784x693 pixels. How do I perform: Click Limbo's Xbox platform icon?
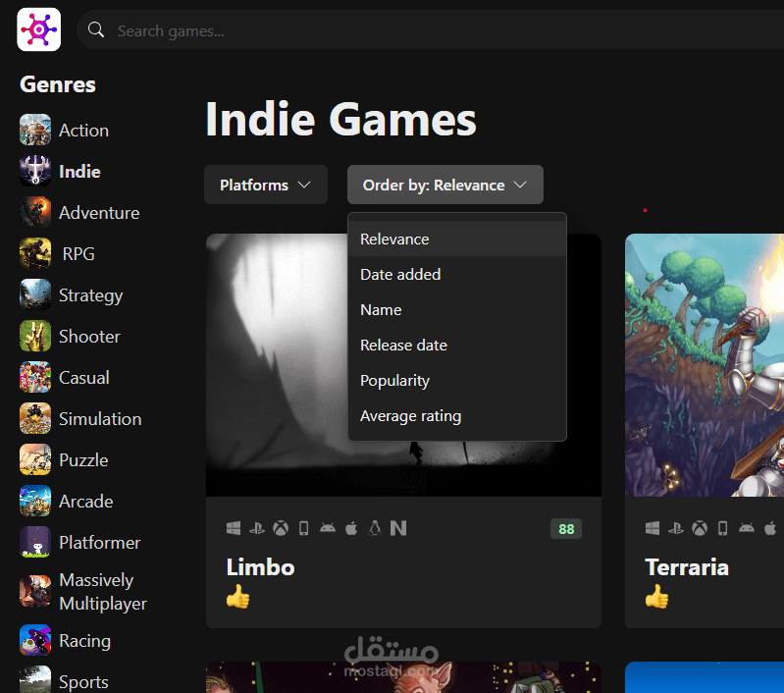click(x=281, y=528)
